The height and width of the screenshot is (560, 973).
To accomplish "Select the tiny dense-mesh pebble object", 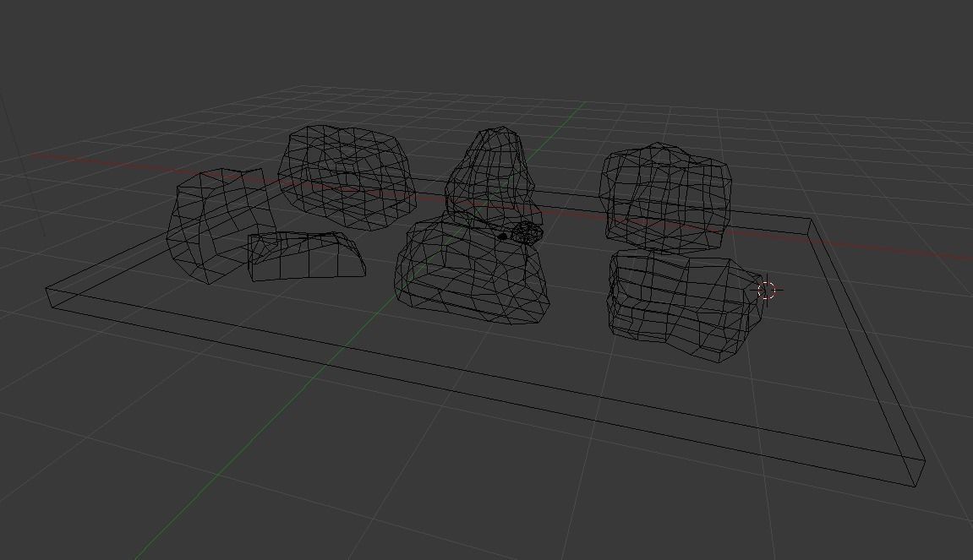I will [x=527, y=233].
